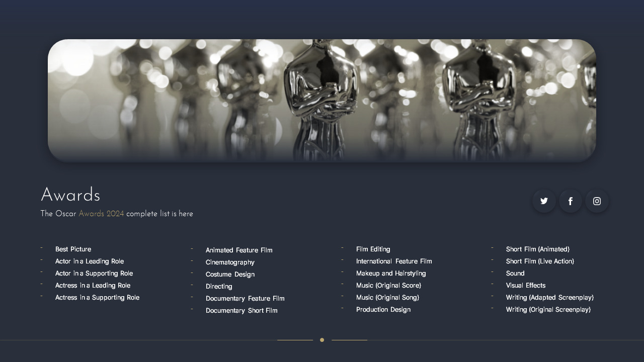The width and height of the screenshot is (644, 362).
Task: Open Music (Original Song) category
Action: point(387,297)
